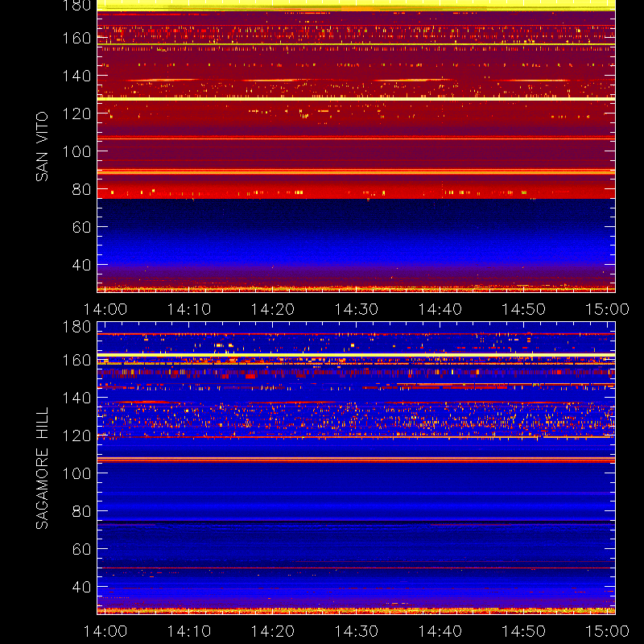Click 15:00 time label under Sagamore Hill plot
The image size is (644, 644).
607,631
